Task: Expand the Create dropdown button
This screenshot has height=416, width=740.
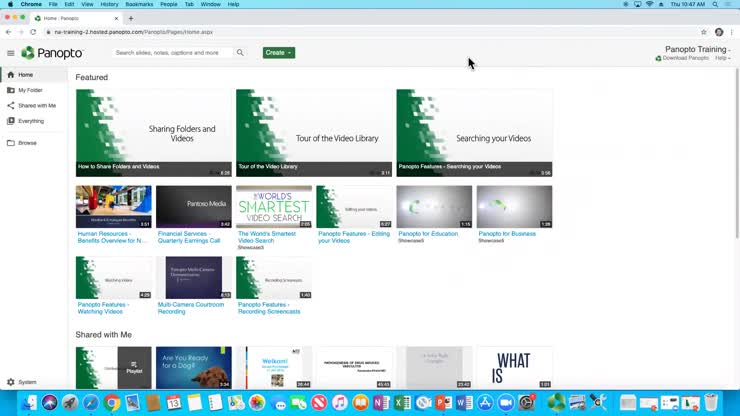Action: 278,52
